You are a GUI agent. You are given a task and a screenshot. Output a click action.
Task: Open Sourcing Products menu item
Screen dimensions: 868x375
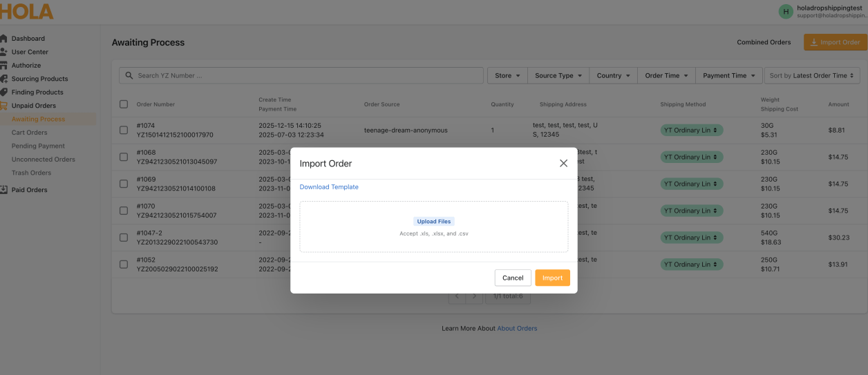click(x=40, y=79)
